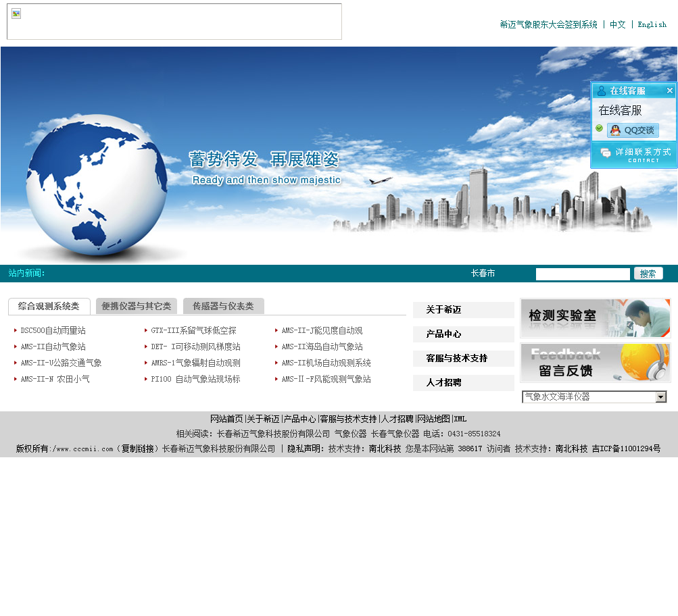The height and width of the screenshot is (616, 678).
Task: Click the 复制链接 copy link text
Action: [137, 448]
